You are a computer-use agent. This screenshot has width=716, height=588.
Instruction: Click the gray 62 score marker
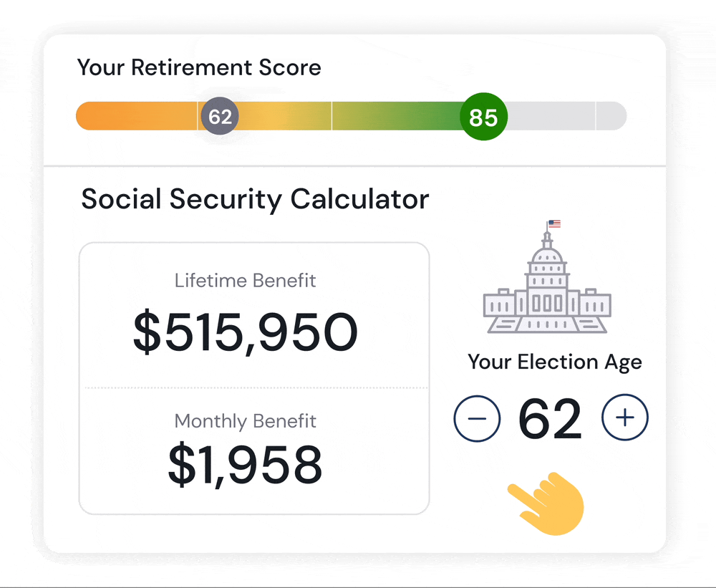(x=220, y=116)
